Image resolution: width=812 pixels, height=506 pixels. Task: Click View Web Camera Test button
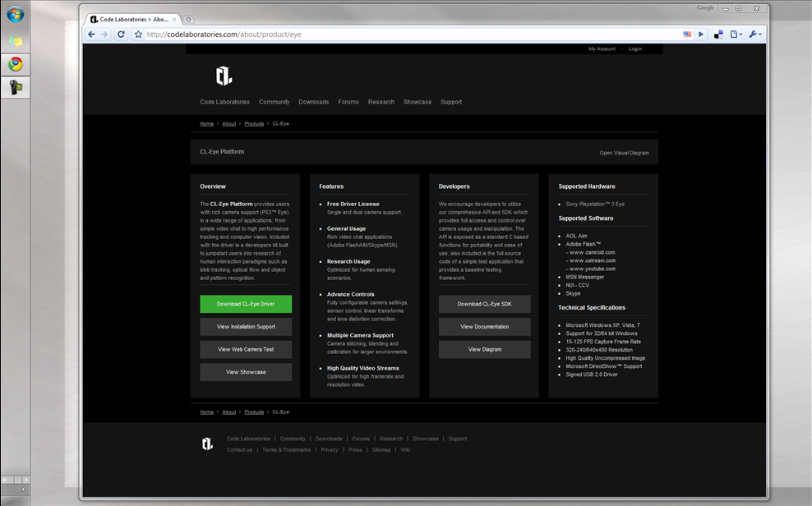click(246, 350)
